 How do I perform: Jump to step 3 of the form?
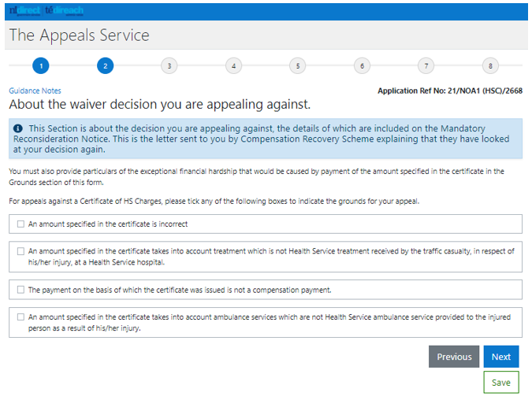coord(169,66)
